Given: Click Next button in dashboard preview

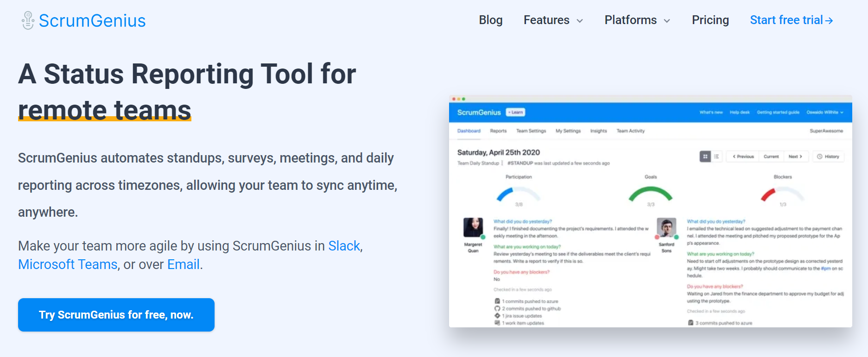Looking at the screenshot, I should (x=796, y=157).
